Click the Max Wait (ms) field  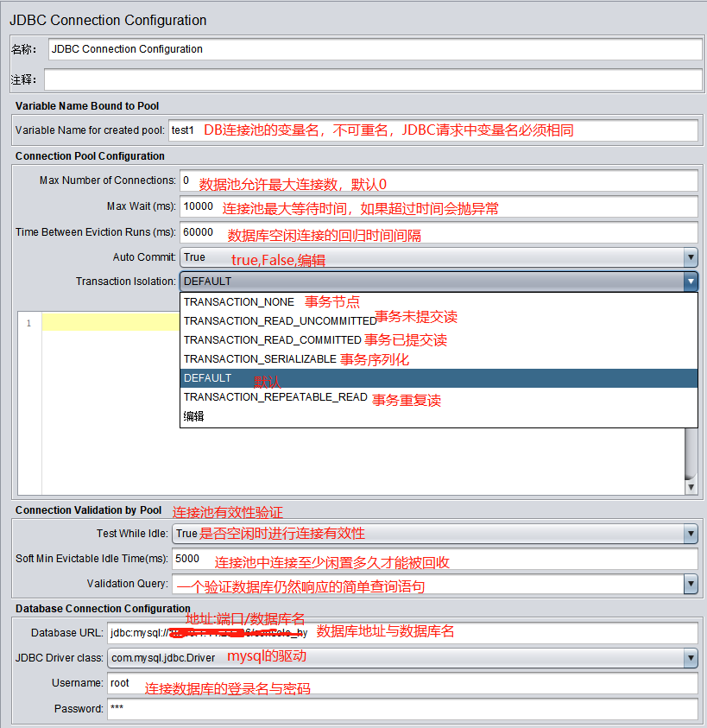coord(439,206)
